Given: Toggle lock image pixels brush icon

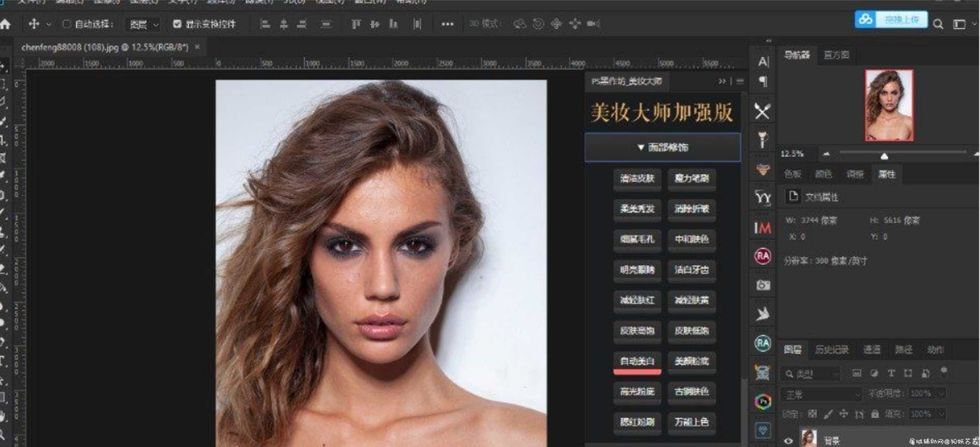Looking at the screenshot, I should (x=828, y=414).
